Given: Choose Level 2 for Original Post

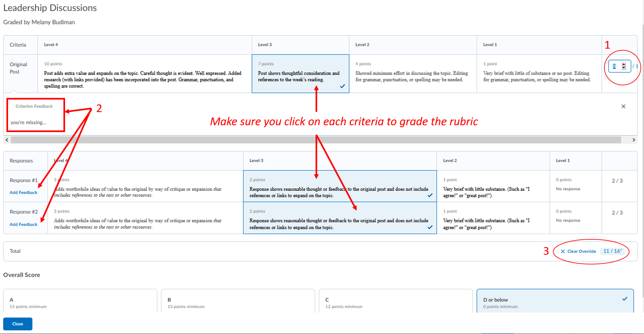Looking at the screenshot, I should (x=412, y=74).
